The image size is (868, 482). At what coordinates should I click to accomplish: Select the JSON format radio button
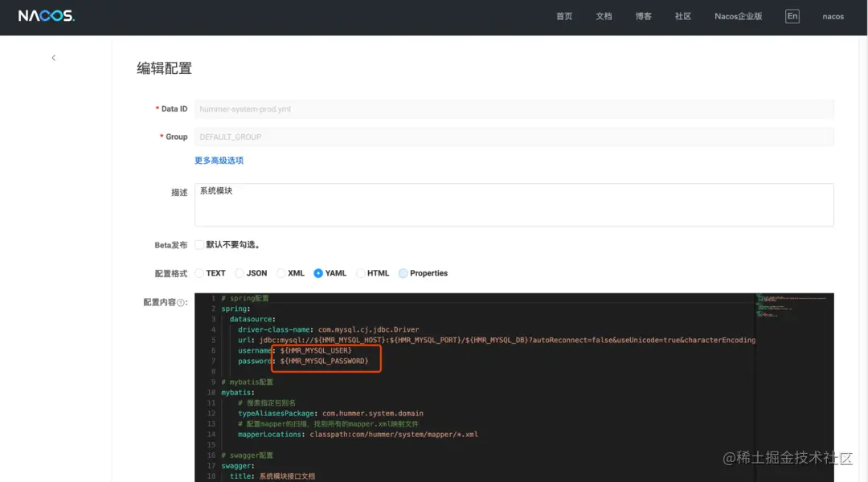[x=240, y=273]
